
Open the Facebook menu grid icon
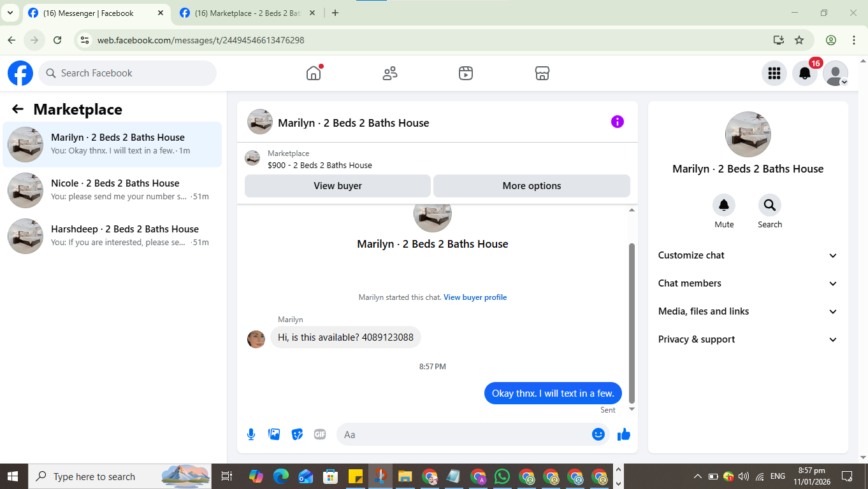pos(774,73)
